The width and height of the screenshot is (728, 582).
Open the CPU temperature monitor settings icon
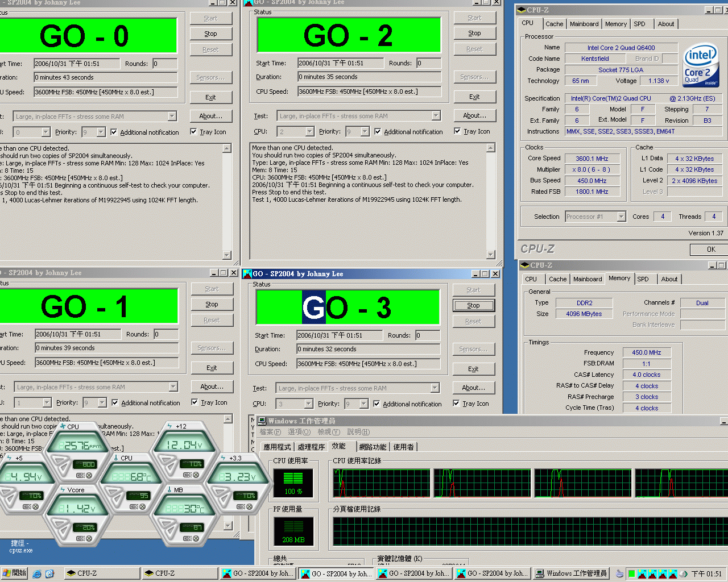pos(133,506)
